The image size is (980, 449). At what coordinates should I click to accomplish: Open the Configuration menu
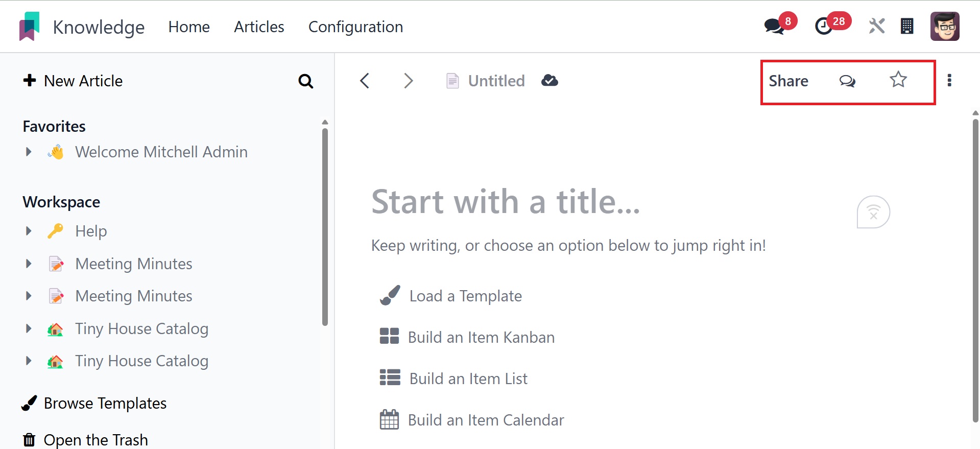coord(355,27)
